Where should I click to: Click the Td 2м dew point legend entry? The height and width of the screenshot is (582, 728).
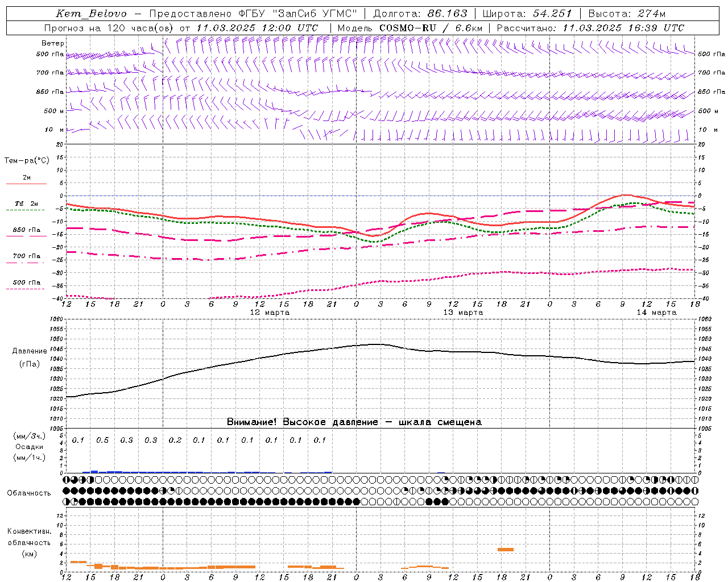[27, 203]
